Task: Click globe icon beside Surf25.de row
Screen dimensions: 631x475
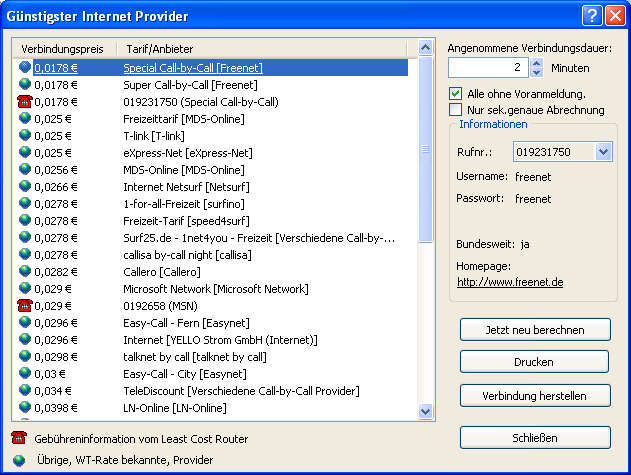Action: tap(25, 237)
